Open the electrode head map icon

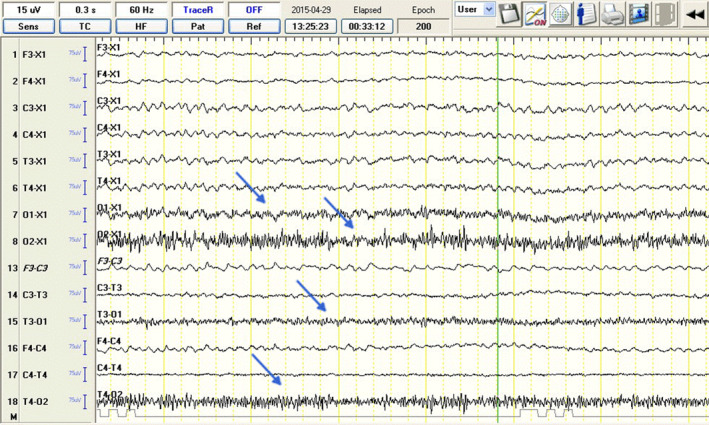click(560, 14)
